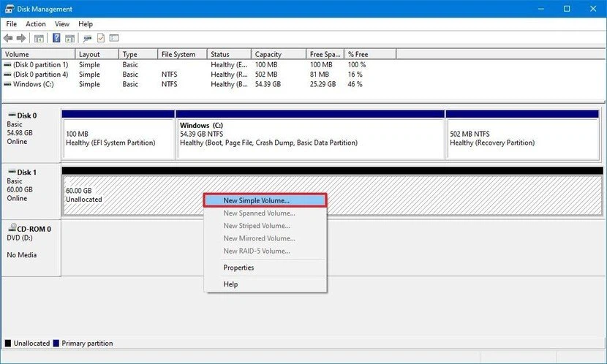Image resolution: width=607 pixels, height=364 pixels.
Task: Select Properties in the context menu
Action: [238, 268]
